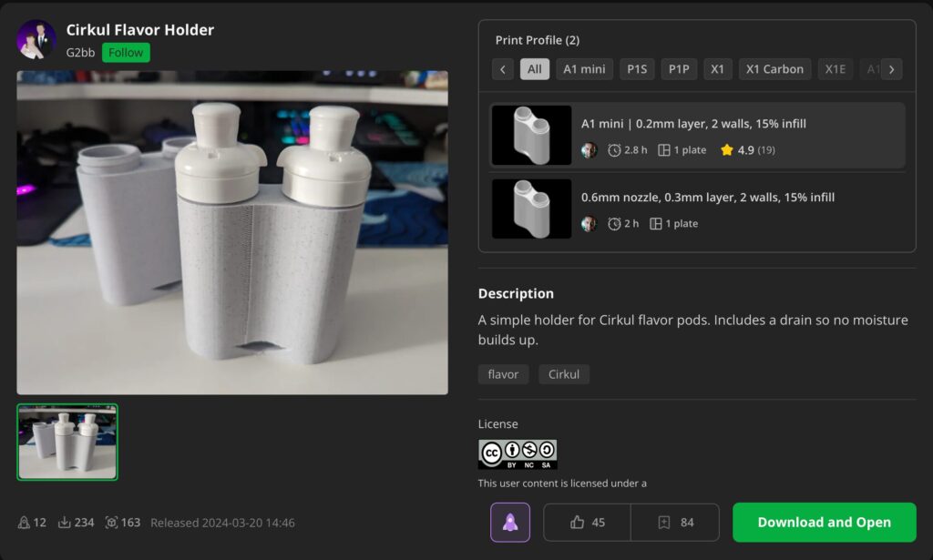Click the G2bb author avatar
933x560 pixels.
coord(36,40)
